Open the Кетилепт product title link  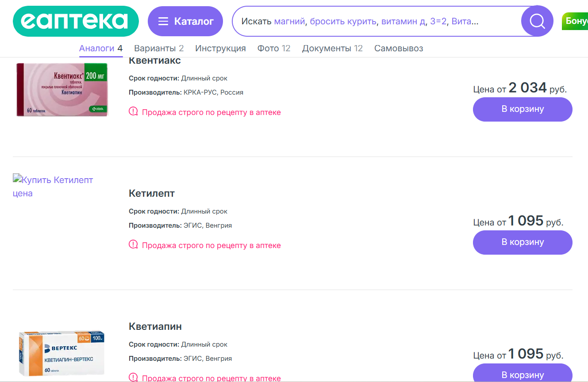coord(152,193)
